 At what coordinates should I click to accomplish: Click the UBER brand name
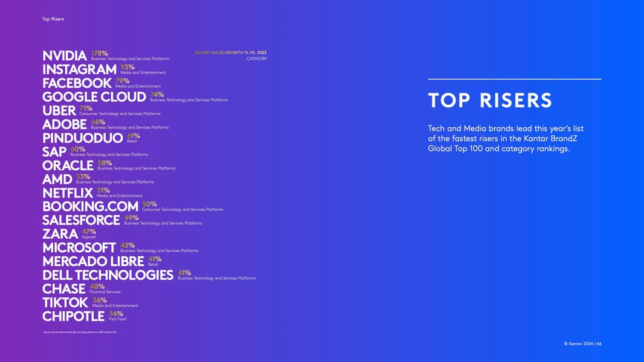tap(59, 110)
